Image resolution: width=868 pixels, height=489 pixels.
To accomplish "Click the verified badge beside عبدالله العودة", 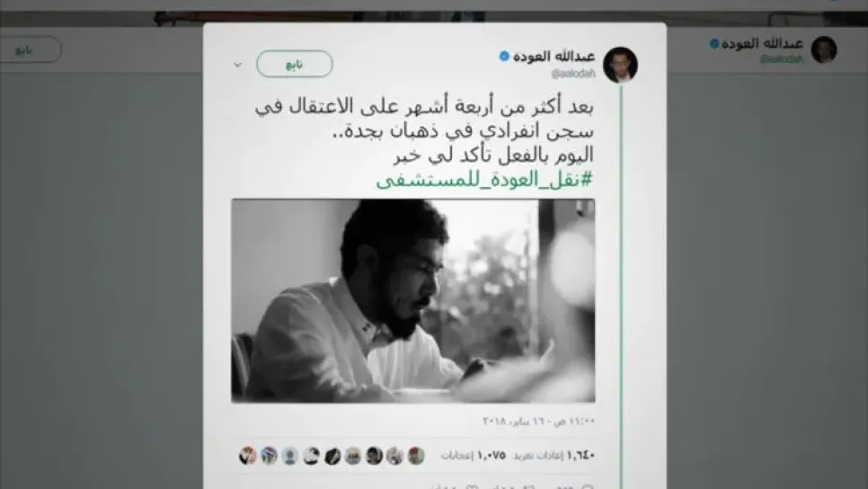I will point(504,56).
